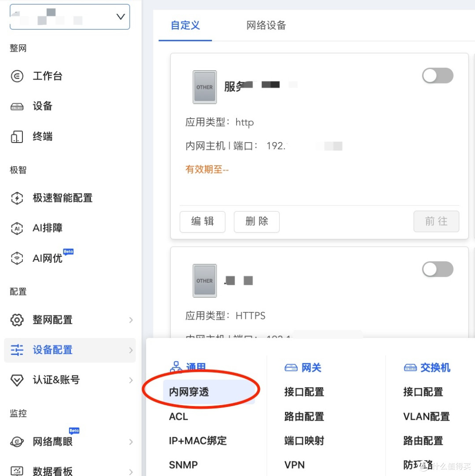This screenshot has height=476, width=475.
Task: Click the 交换机 switch icon in submenu
Action: [x=410, y=368]
